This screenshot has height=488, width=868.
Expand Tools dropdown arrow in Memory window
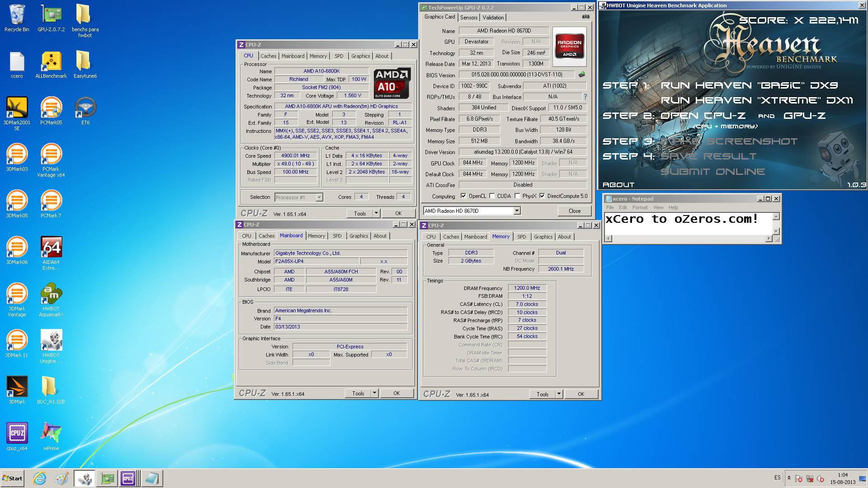tap(559, 394)
